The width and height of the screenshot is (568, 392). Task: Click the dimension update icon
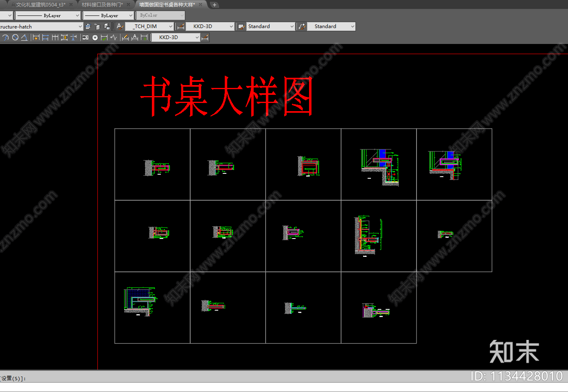coord(144,37)
